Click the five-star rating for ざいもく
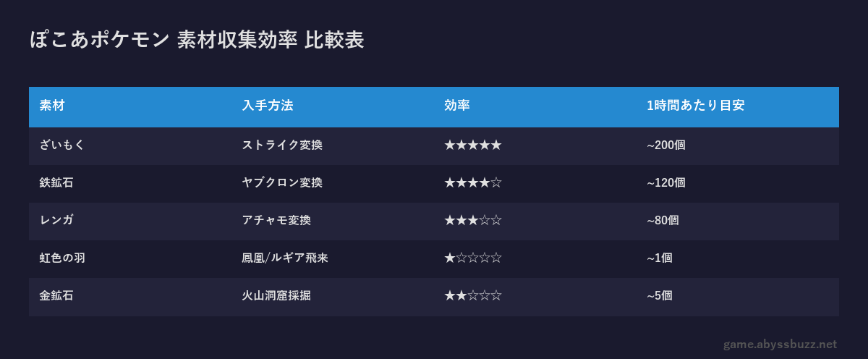868x359 pixels. coord(472,145)
